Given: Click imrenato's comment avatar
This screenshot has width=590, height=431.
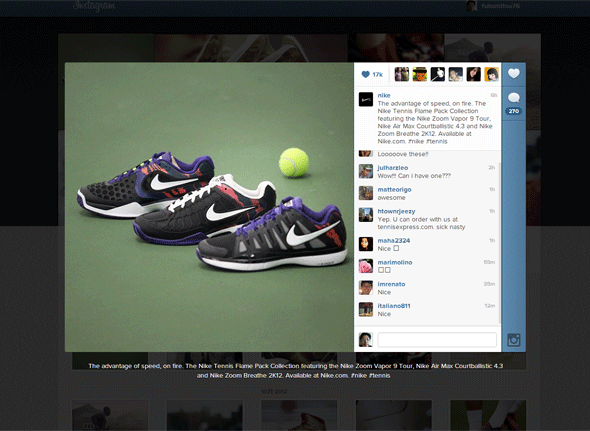Looking at the screenshot, I should click(x=366, y=288).
